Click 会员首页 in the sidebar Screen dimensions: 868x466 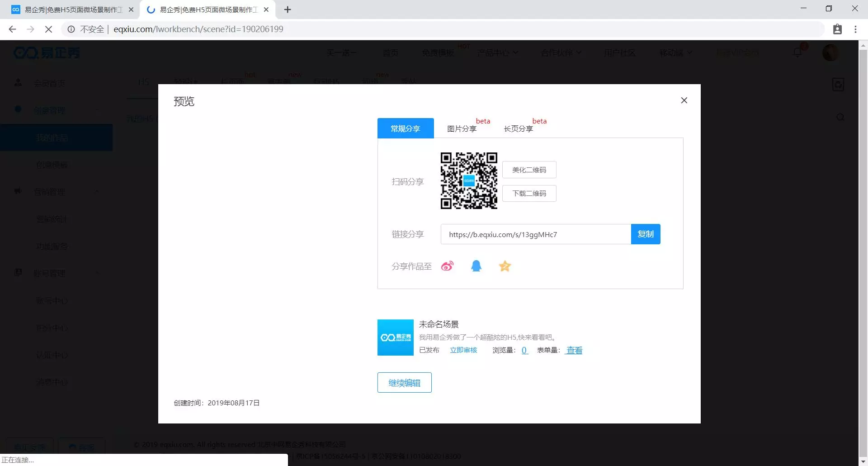pos(49,83)
